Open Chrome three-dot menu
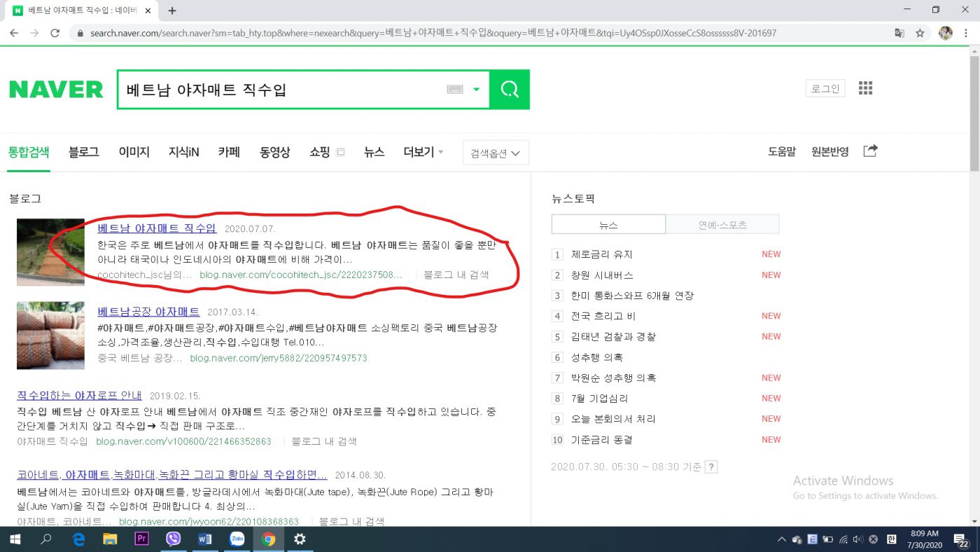980x552 pixels. tap(967, 33)
